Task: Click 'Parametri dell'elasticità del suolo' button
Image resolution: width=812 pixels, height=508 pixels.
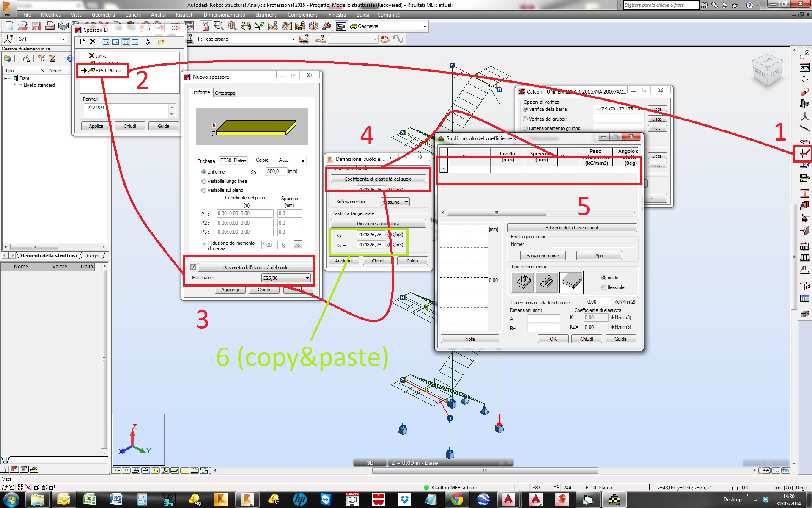Action: [x=255, y=268]
